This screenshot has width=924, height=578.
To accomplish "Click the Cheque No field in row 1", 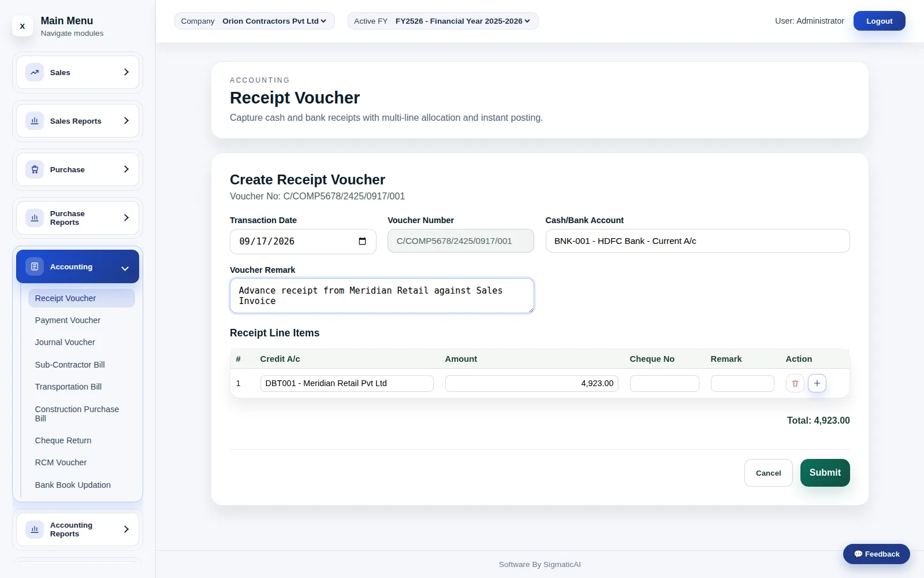I will click(x=664, y=383).
